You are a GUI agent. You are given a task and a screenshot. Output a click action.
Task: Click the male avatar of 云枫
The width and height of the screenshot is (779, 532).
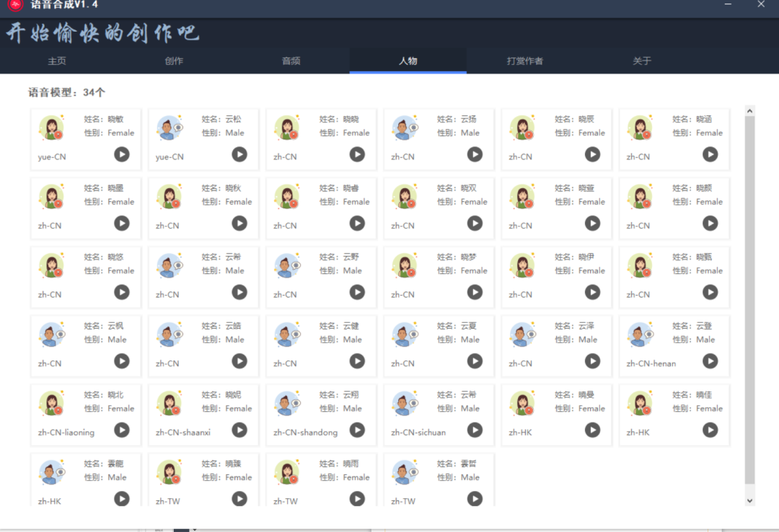point(52,334)
